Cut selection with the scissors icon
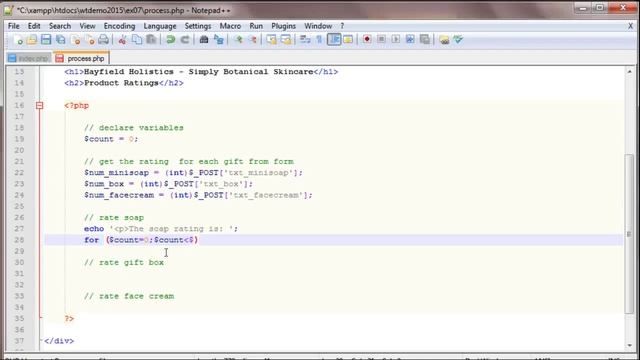 pyautogui.click(x=122, y=40)
